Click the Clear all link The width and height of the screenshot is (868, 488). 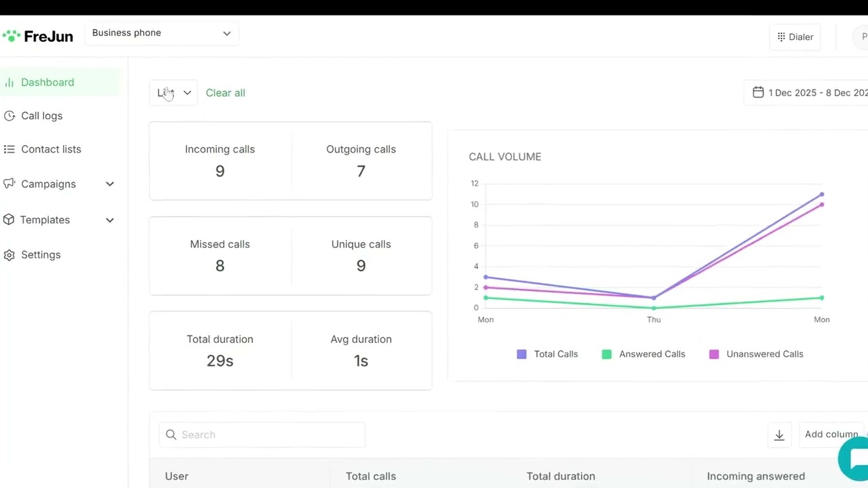pyautogui.click(x=225, y=93)
